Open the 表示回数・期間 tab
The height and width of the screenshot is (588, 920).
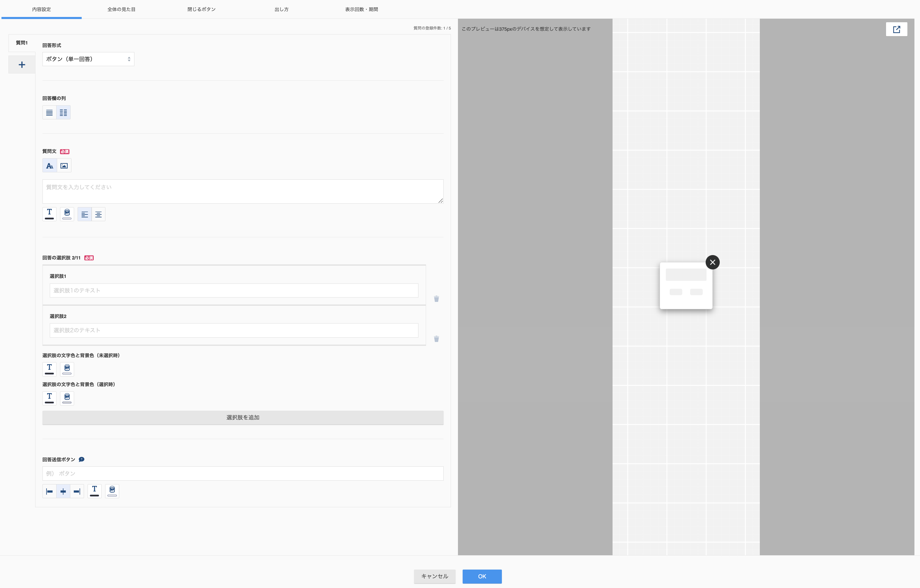[x=361, y=9]
